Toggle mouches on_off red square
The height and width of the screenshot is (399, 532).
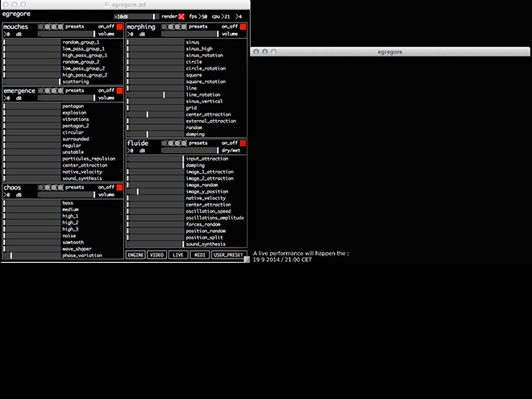pyautogui.click(x=119, y=27)
